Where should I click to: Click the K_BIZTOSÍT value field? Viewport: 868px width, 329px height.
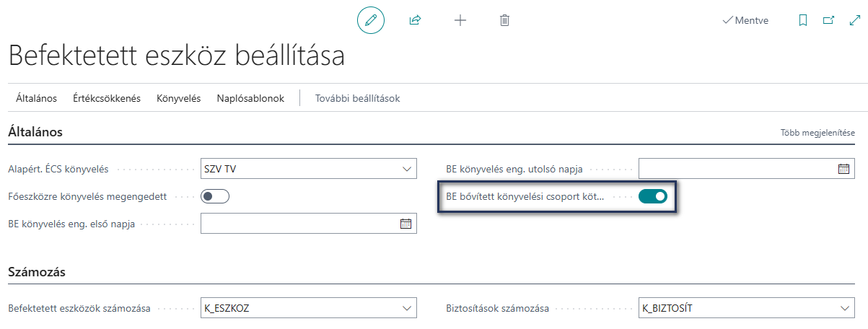coord(747,308)
